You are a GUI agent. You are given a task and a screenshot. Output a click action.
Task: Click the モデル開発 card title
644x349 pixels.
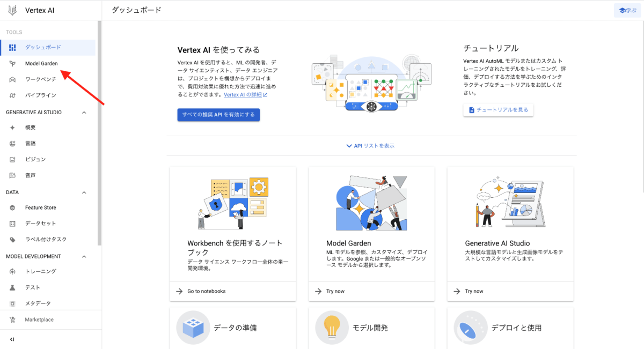[x=370, y=328]
